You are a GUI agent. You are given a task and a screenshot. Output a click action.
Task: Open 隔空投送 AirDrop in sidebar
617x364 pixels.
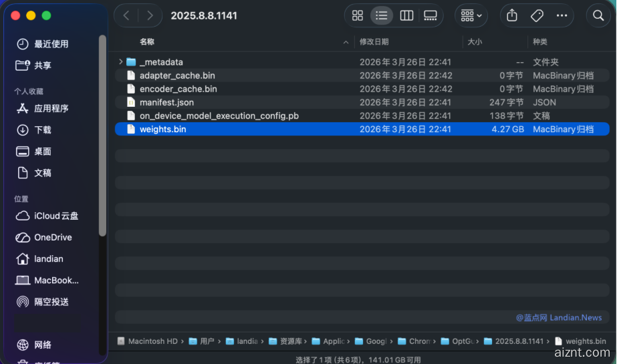43,302
